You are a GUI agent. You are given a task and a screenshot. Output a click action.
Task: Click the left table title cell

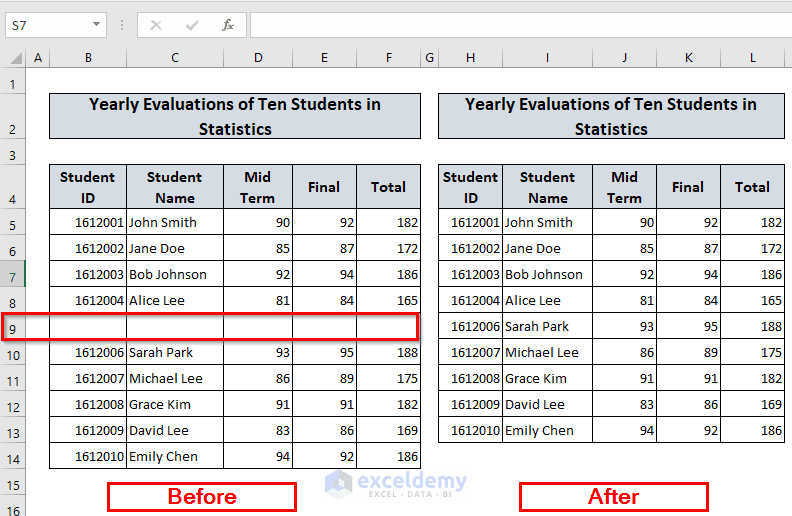[235, 116]
